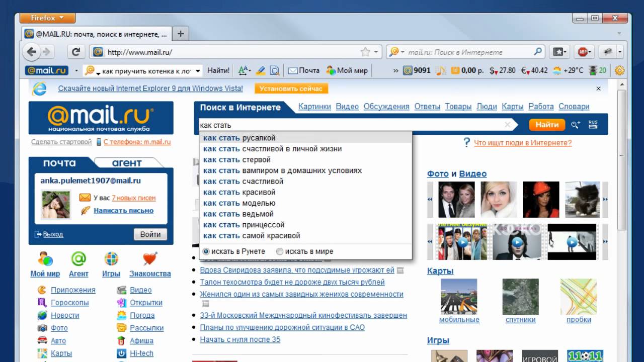644x362 pixels.
Task: Open Почта from the Mail.ru toolbar
Action: 304,70
